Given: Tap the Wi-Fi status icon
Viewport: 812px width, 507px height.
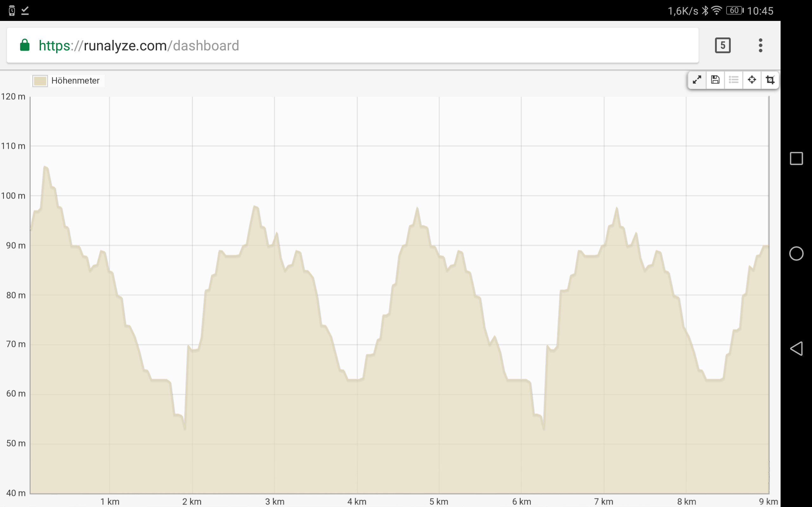Looking at the screenshot, I should click(717, 10).
